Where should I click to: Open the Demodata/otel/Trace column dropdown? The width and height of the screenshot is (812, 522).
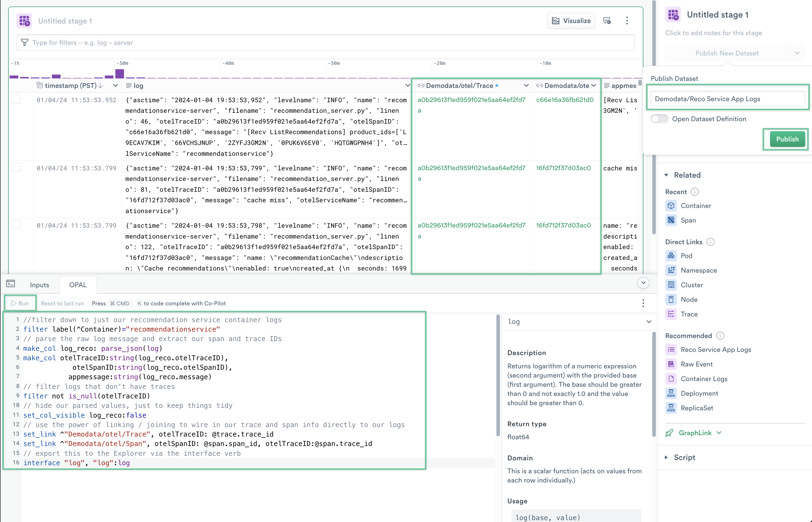pos(526,85)
